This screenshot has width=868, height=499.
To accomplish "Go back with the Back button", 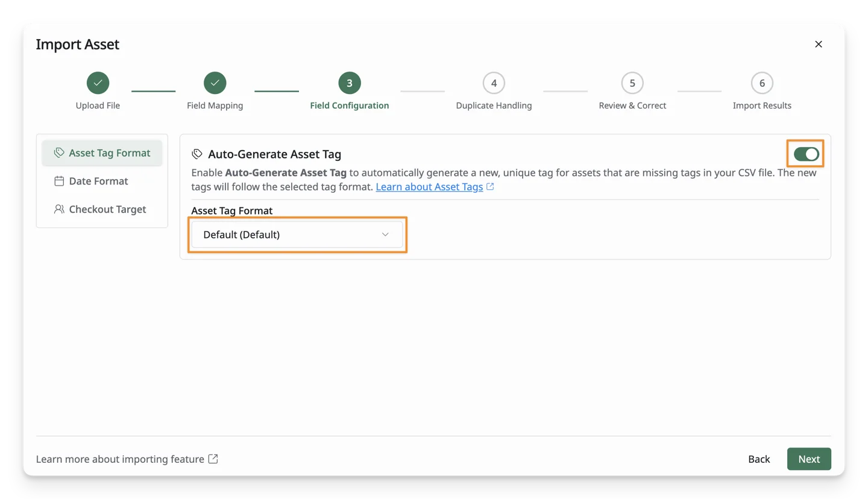I will (759, 459).
